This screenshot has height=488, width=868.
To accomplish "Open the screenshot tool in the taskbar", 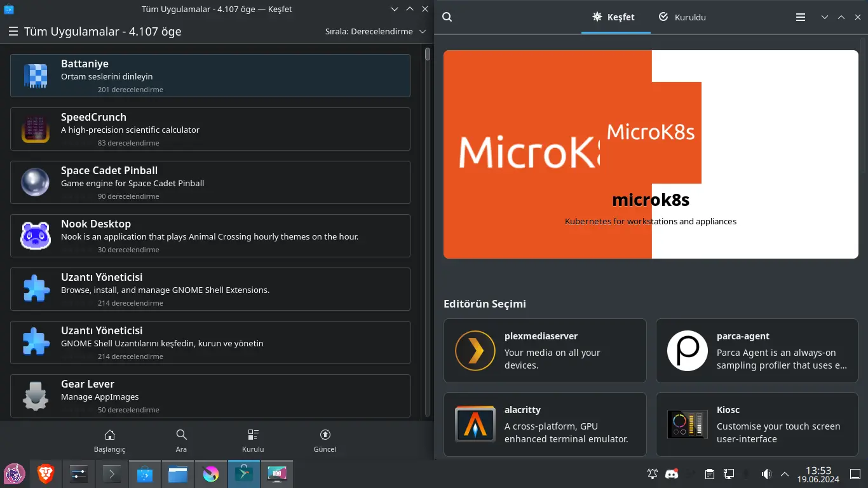I will click(x=277, y=474).
